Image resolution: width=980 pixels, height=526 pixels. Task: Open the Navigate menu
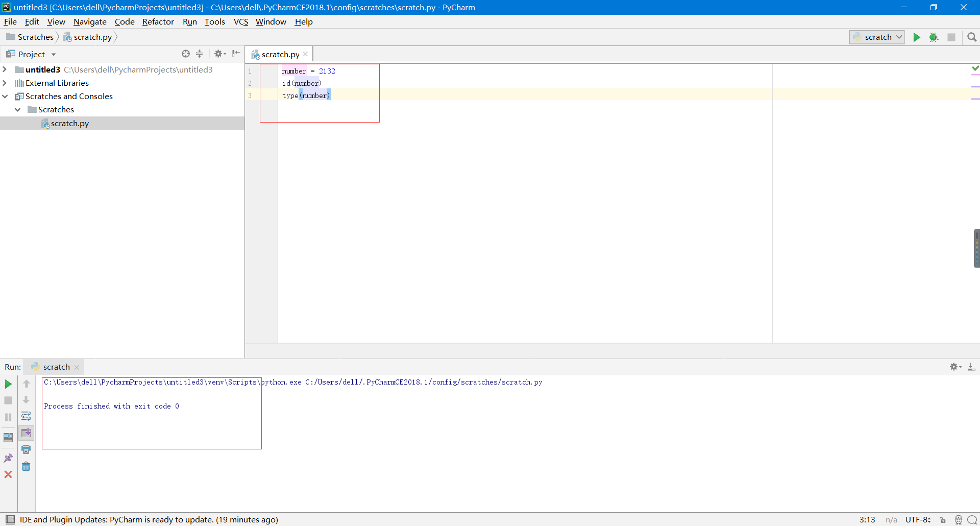(90, 21)
